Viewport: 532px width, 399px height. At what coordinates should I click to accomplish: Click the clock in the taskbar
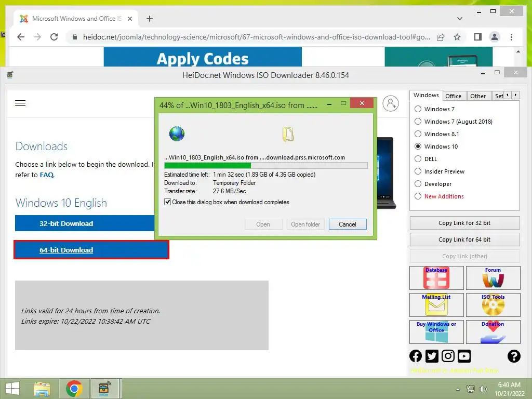tap(509, 389)
